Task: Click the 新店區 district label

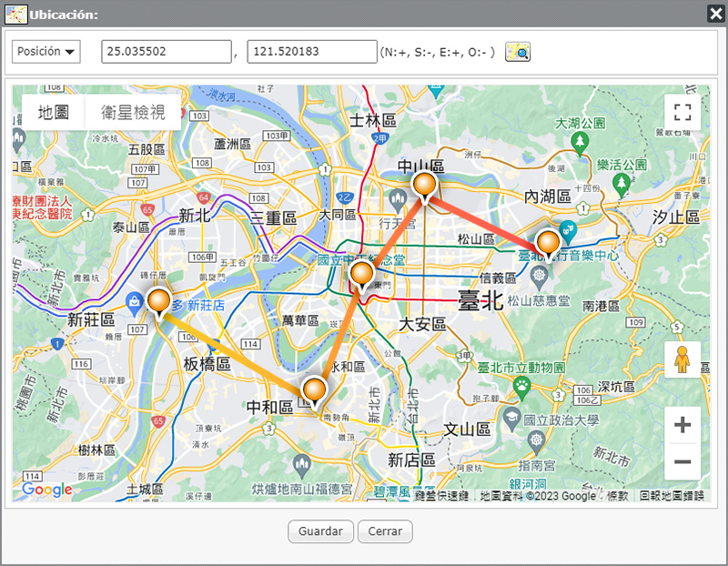Action: 411,460
